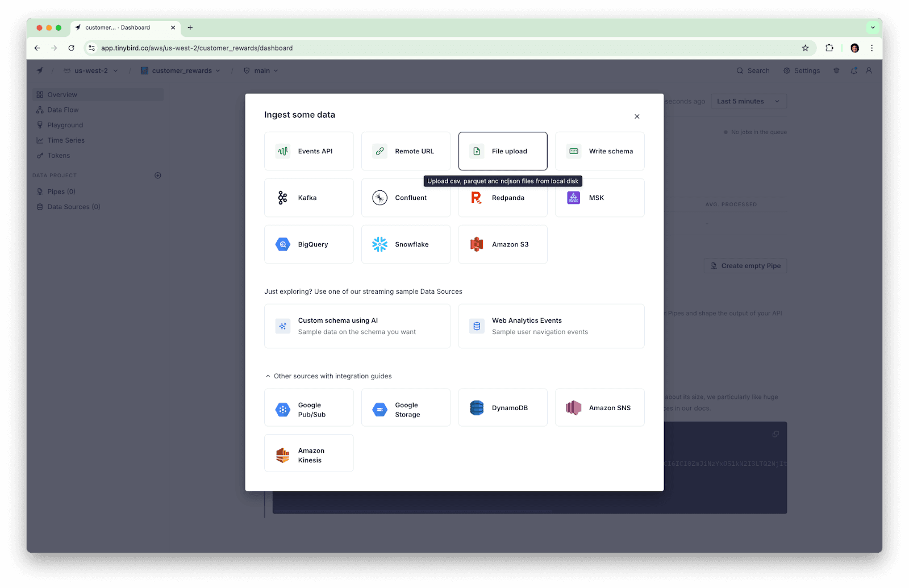The image size is (909, 588).
Task: Select the Events API ingest option
Action: pyautogui.click(x=308, y=151)
